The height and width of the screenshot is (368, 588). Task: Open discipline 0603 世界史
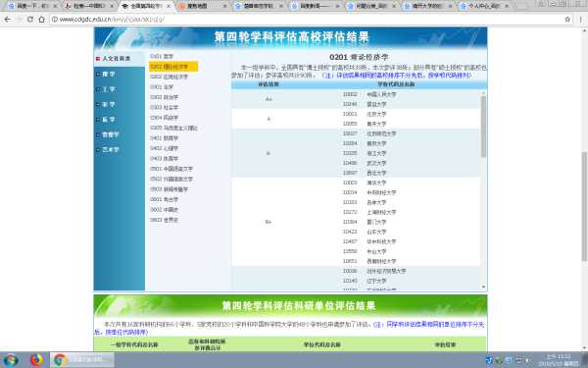click(x=165, y=220)
